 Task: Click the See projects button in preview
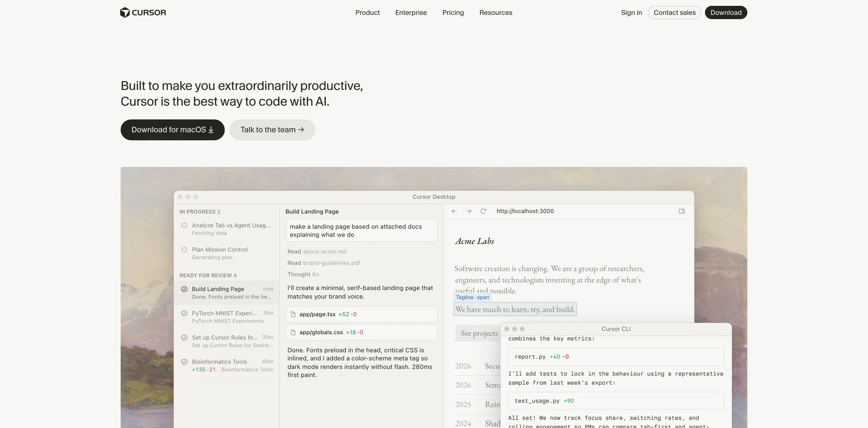pyautogui.click(x=478, y=333)
